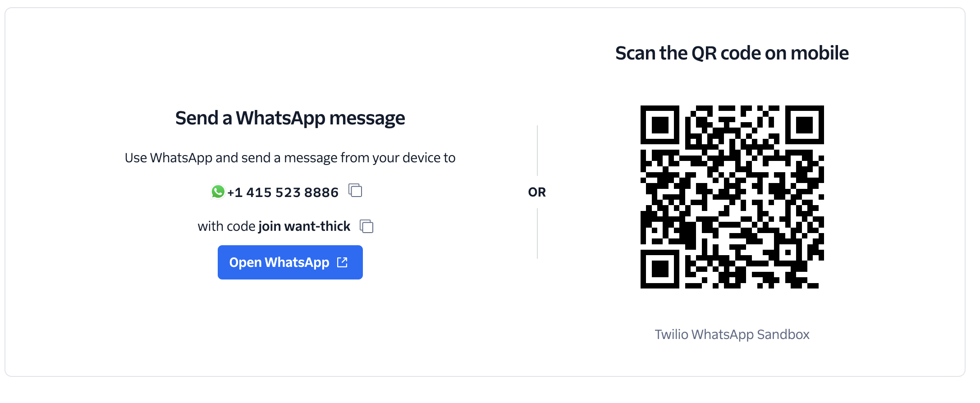Viewport: 980px width, 403px height.
Task: Click the vertical divider line above OR
Action: [x=537, y=151]
